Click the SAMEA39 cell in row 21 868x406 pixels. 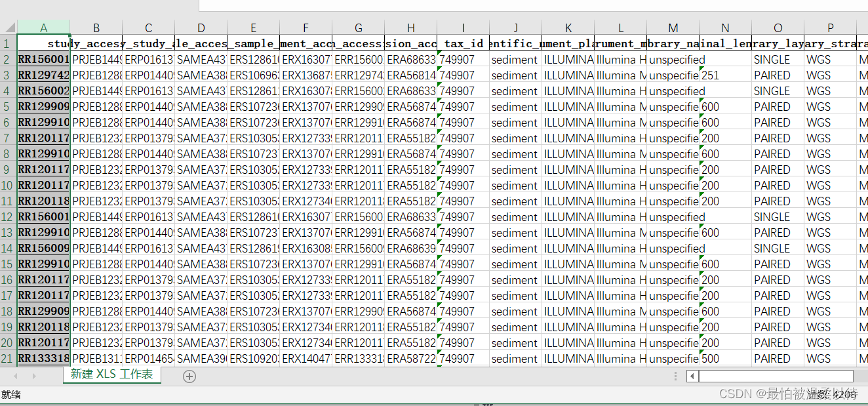201,358
